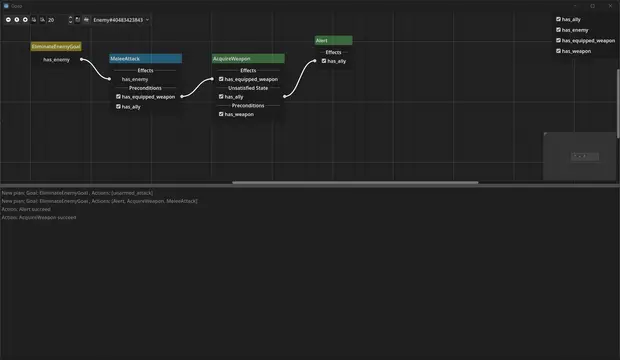The height and width of the screenshot is (360, 620).
Task: Click the minimap thumbnail in graph corner
Action: (579, 156)
